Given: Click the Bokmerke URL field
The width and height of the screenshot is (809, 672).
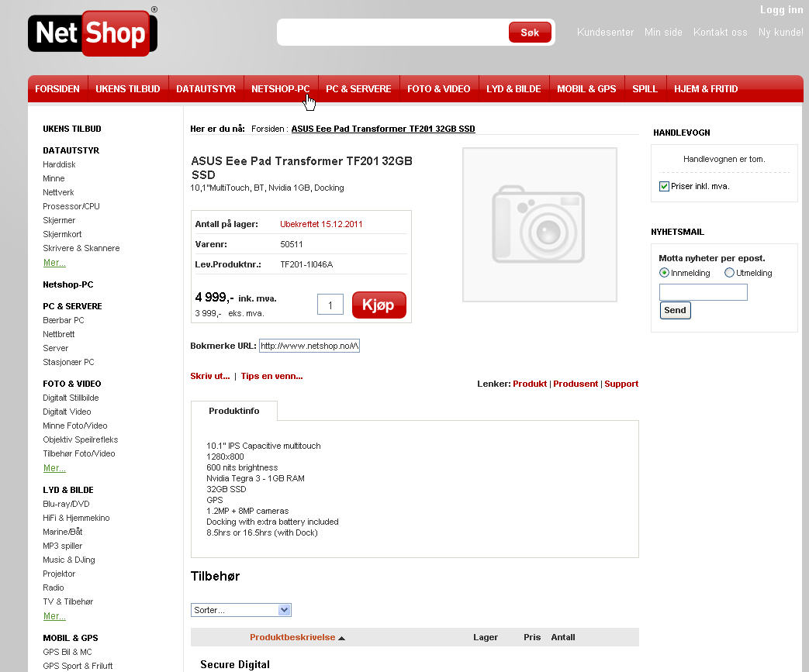Looking at the screenshot, I should click(x=309, y=346).
